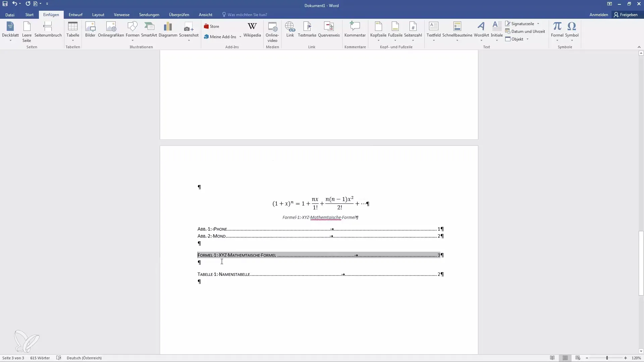Click the Deutsch (Österreich) language indicator
The image size is (644, 362).
pos(84,358)
